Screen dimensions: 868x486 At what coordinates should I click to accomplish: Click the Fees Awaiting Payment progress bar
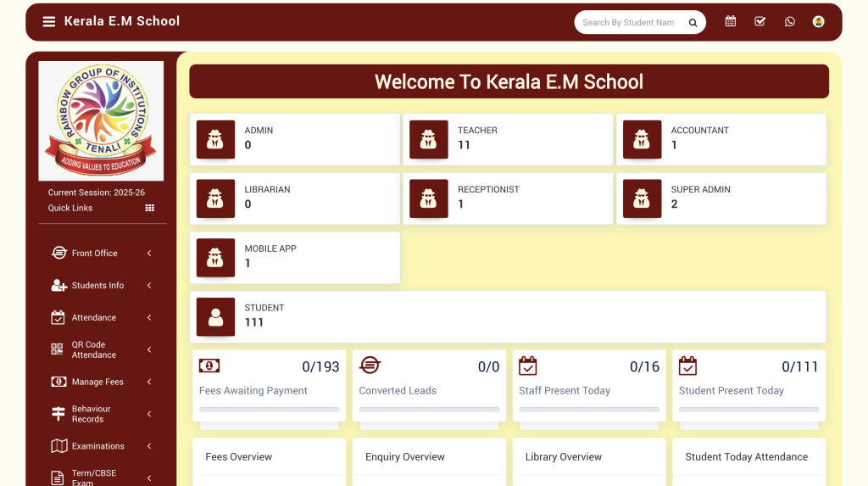269,410
